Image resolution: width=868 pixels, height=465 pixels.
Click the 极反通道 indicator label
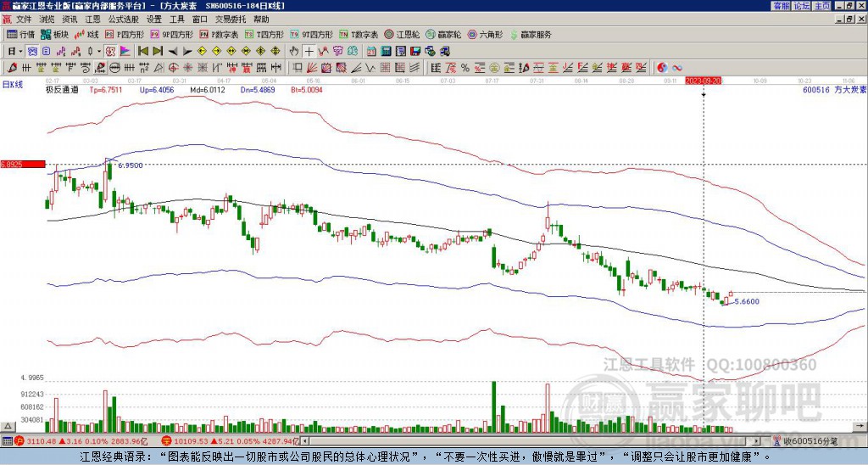[x=62, y=89]
